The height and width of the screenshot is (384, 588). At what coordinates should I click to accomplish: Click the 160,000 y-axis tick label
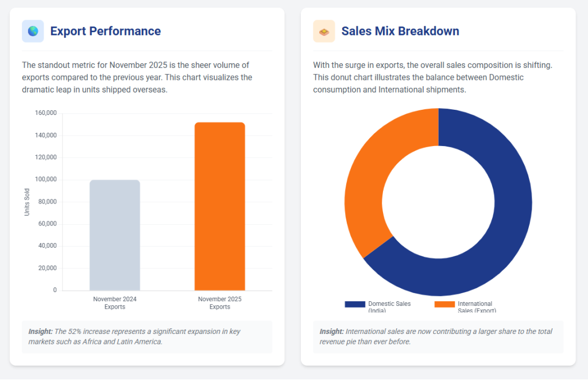point(46,113)
